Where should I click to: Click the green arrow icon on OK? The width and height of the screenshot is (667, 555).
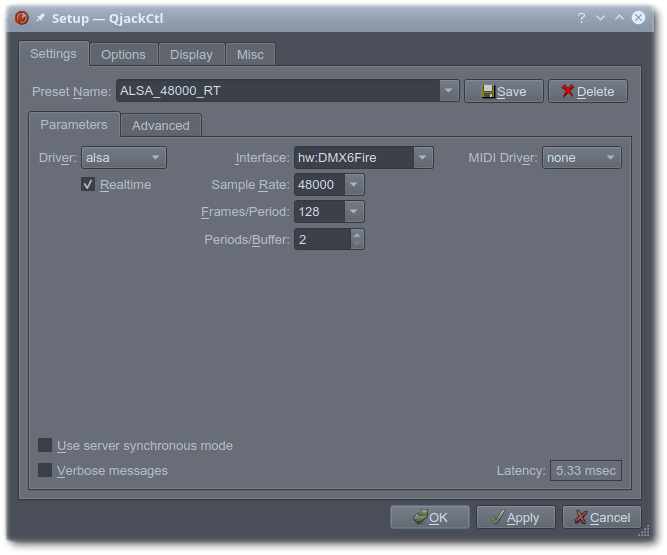click(x=420, y=517)
